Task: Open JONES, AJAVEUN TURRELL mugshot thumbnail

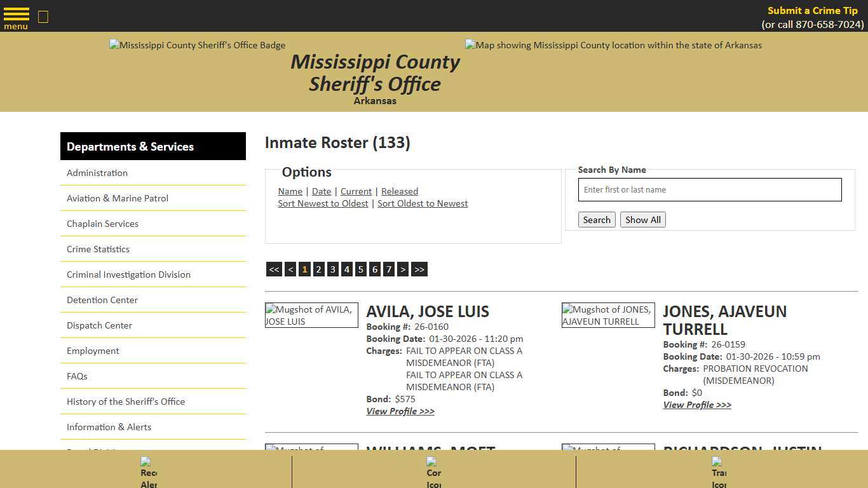Action: click(x=608, y=315)
